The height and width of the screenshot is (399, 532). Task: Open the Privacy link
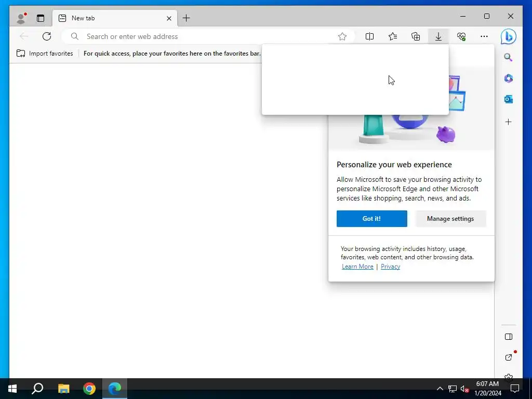tap(390, 267)
